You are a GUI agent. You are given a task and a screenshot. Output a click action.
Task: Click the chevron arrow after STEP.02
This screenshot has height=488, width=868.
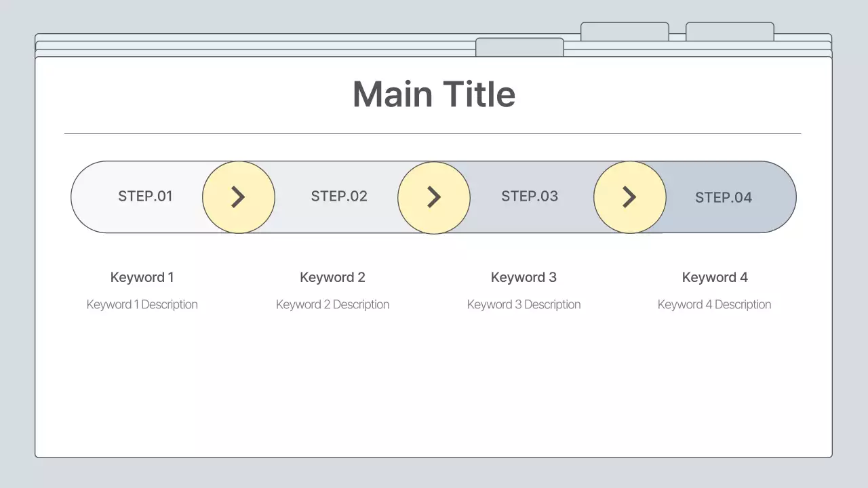coord(433,197)
